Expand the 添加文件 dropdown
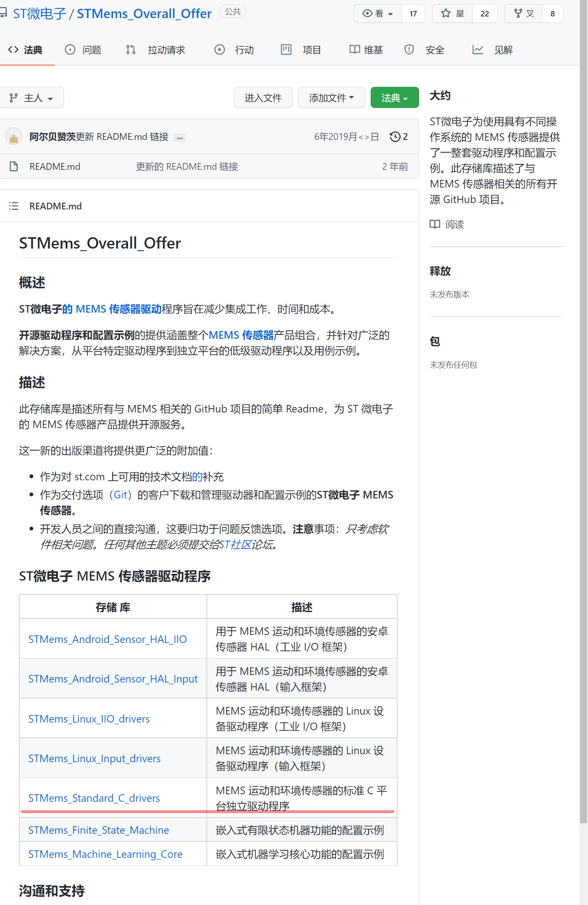 click(x=331, y=98)
